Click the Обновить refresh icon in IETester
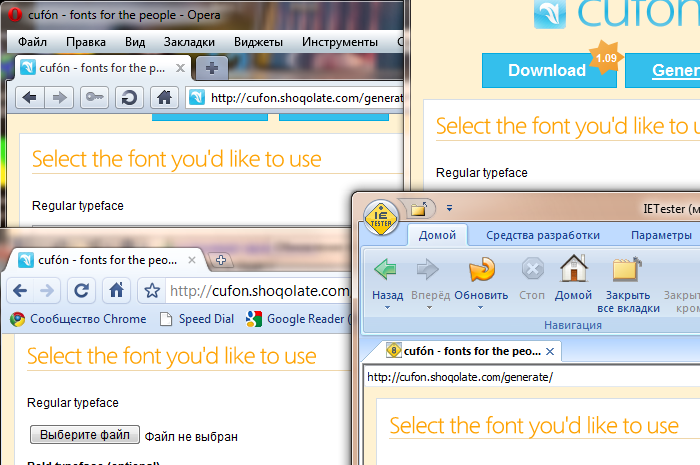 [x=481, y=269]
